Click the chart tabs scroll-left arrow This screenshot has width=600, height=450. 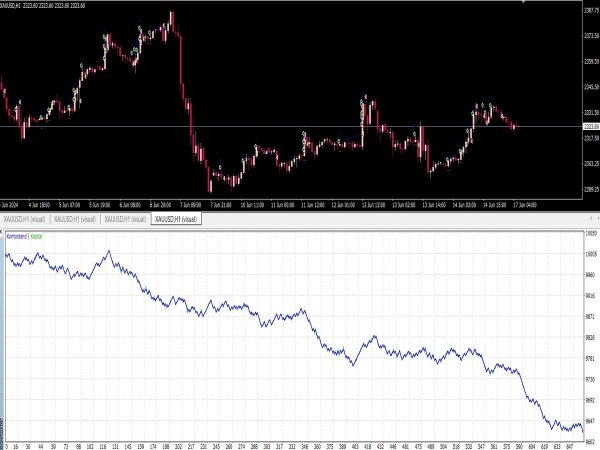(x=590, y=218)
